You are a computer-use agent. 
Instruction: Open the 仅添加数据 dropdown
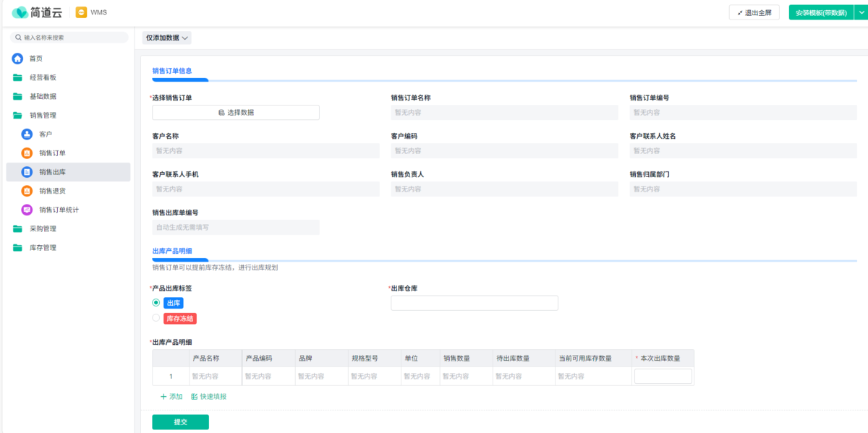point(167,38)
